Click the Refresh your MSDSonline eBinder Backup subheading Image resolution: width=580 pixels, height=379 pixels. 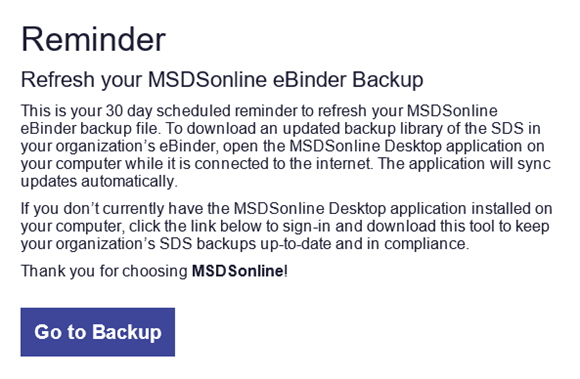222,80
